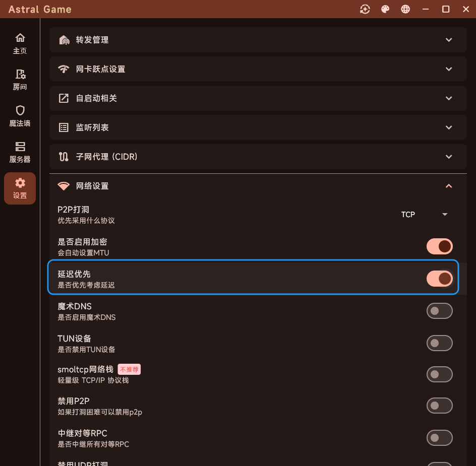This screenshot has height=466, width=476.
Task: Toggle the smoltcp网络栈 switch
Action: (439, 374)
